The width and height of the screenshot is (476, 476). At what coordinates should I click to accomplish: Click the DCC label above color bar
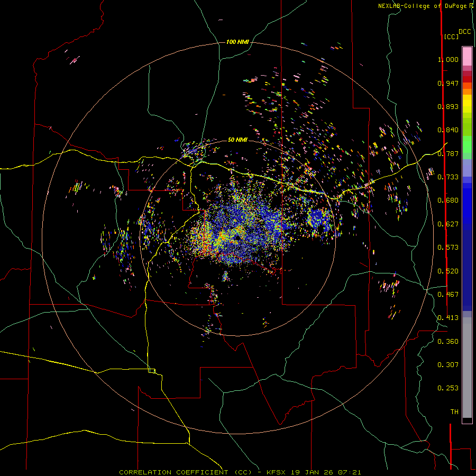coord(465,32)
